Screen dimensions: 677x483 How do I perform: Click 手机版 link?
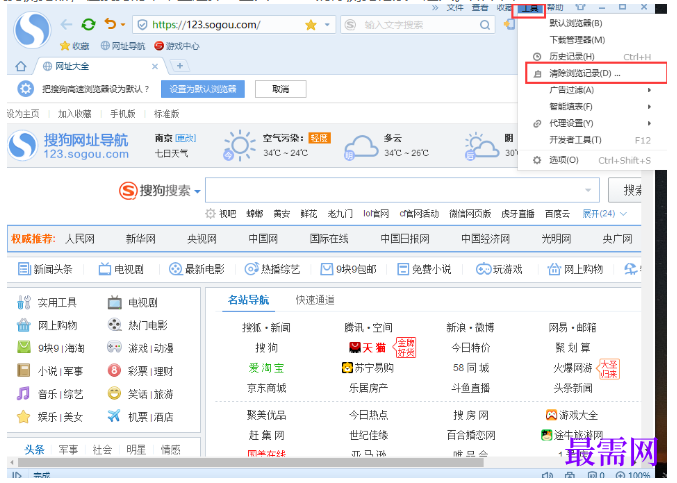click(123, 114)
